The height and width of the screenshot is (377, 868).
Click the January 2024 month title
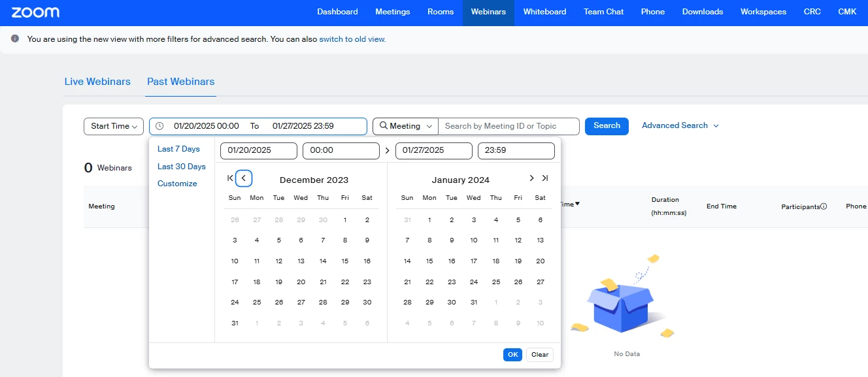(461, 180)
